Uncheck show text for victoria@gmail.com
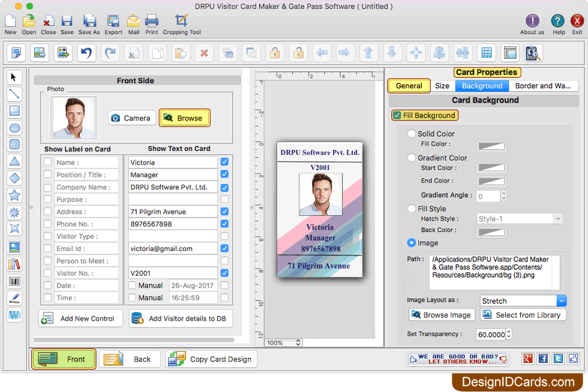588x392 pixels. point(224,248)
